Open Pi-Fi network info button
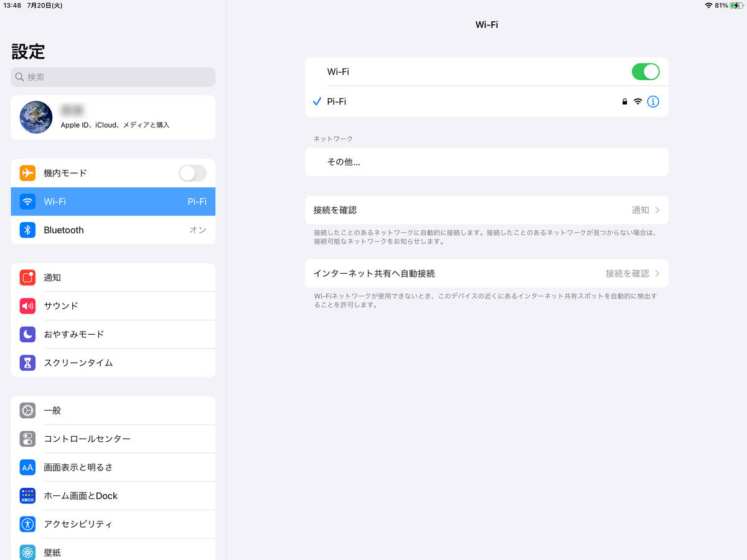 pyautogui.click(x=653, y=101)
